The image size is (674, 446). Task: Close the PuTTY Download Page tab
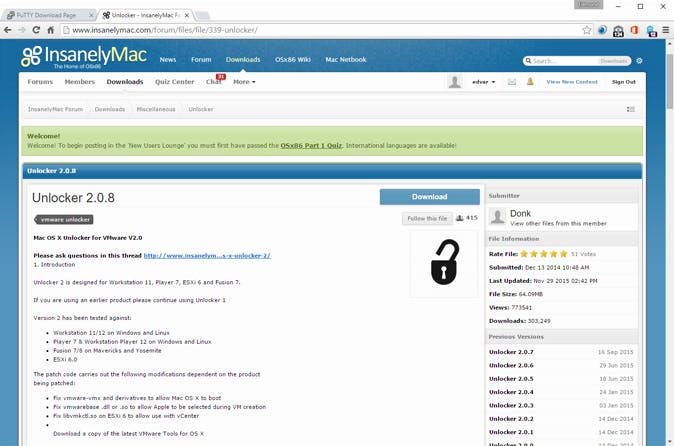(91, 15)
